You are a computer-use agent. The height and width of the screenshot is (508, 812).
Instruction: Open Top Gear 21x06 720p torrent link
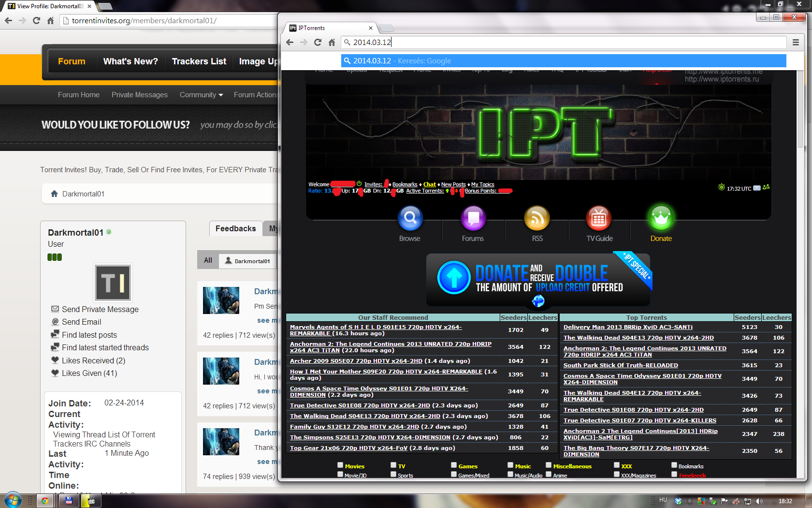tap(348, 448)
